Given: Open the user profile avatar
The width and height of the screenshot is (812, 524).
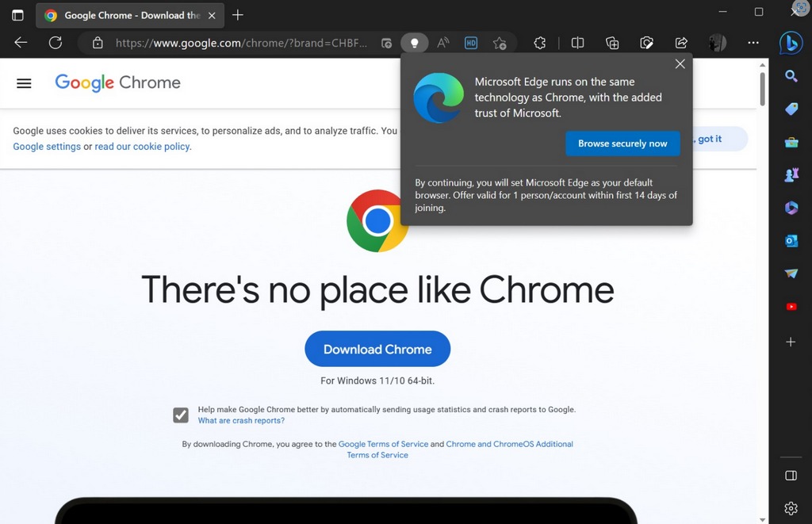Looking at the screenshot, I should [717, 43].
